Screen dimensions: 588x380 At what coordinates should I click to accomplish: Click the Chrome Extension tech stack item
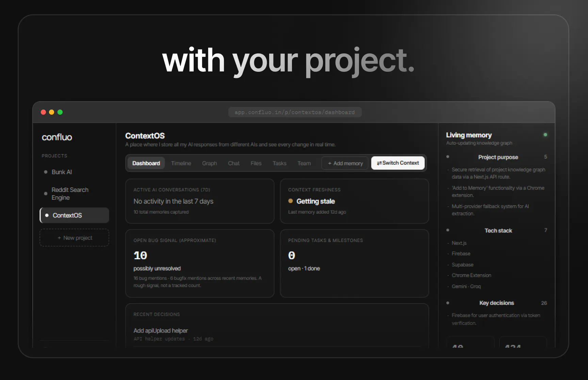coord(471,276)
